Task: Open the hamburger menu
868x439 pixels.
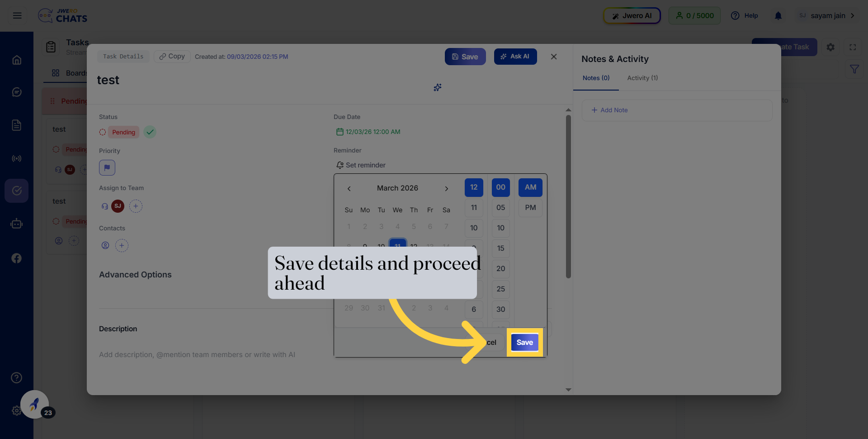Action: (17, 16)
